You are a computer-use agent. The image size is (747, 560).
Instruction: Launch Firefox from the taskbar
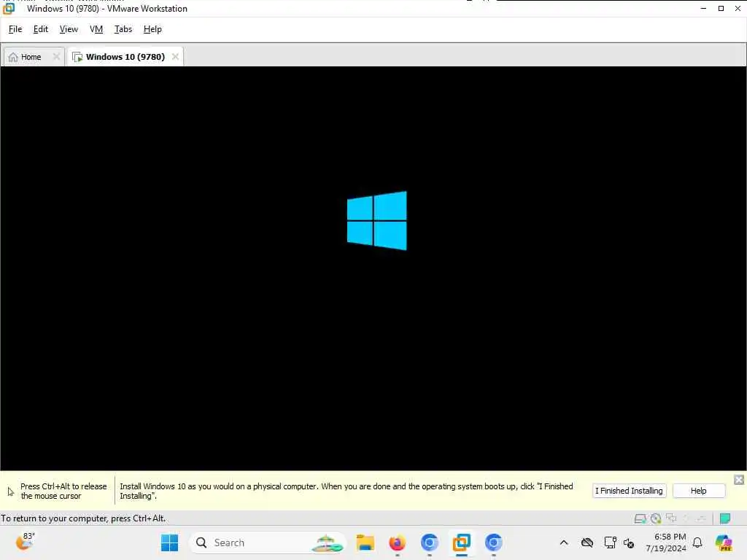(x=398, y=542)
